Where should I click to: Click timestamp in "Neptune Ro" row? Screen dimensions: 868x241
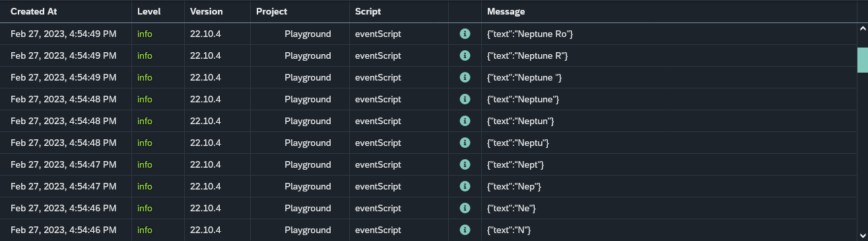click(x=63, y=34)
